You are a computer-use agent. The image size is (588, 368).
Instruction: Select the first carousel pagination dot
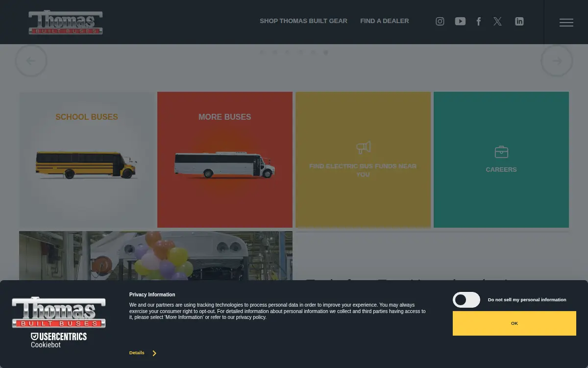click(x=262, y=52)
